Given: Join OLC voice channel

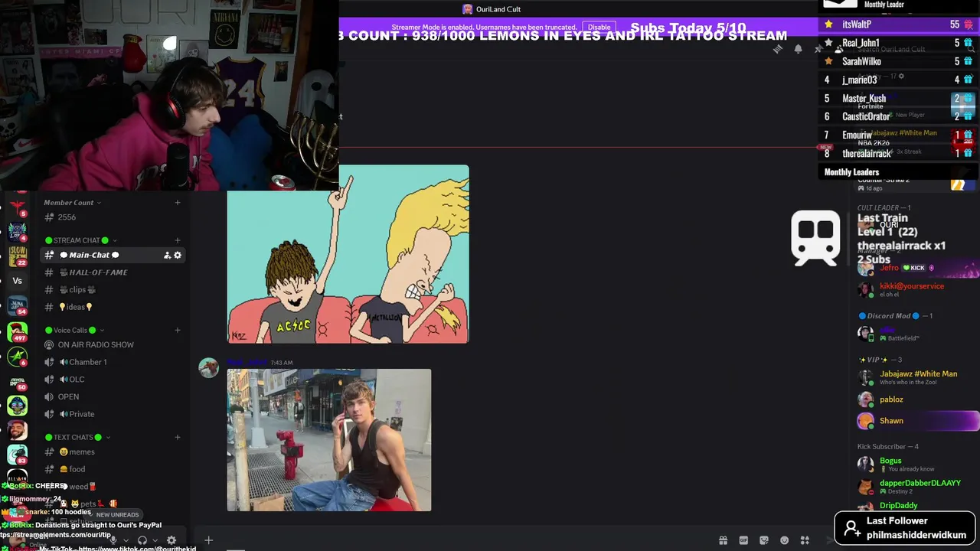Looking at the screenshot, I should click(113, 380).
